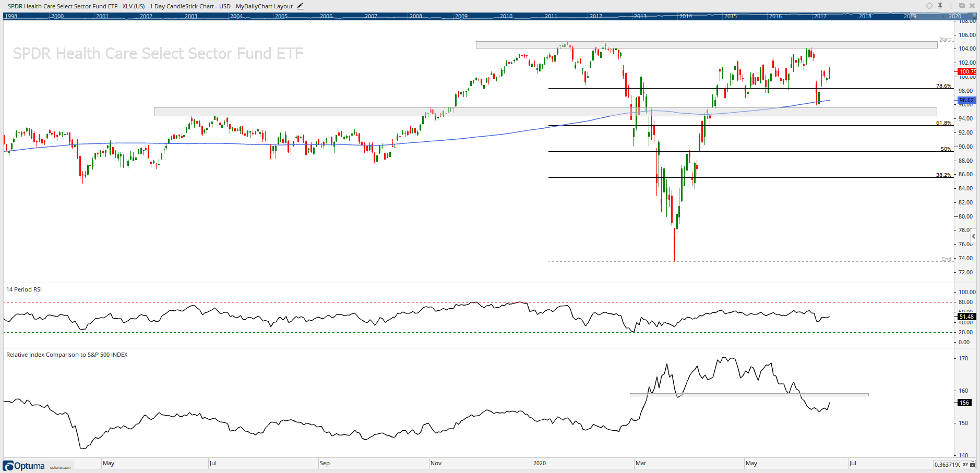
Task: Click the 74.00 price scale label
Action: [x=965, y=258]
